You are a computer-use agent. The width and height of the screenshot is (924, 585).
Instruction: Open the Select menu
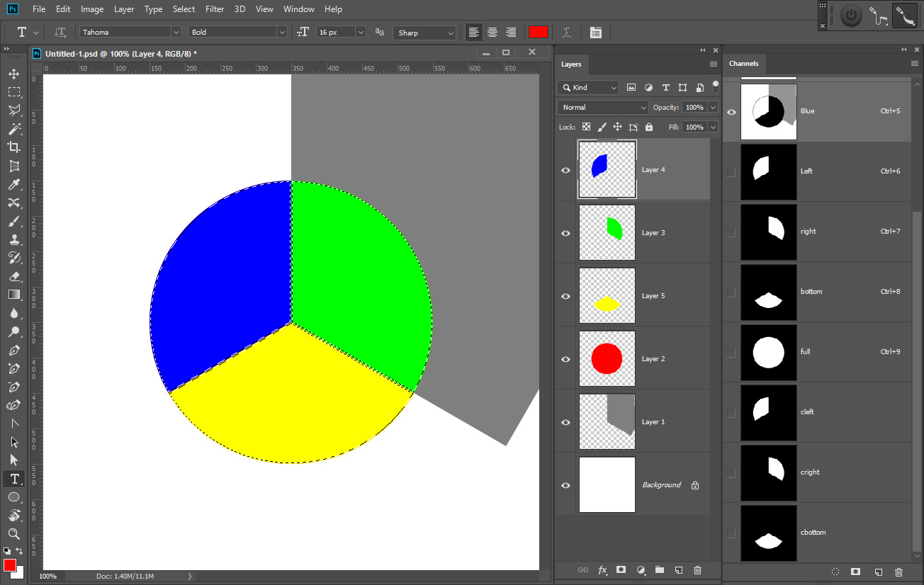[x=184, y=8]
